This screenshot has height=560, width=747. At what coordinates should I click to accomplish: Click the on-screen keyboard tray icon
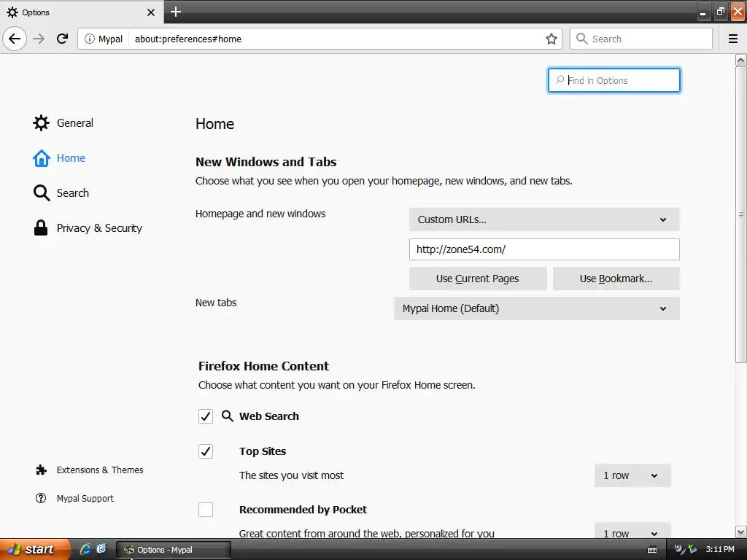pos(652,550)
